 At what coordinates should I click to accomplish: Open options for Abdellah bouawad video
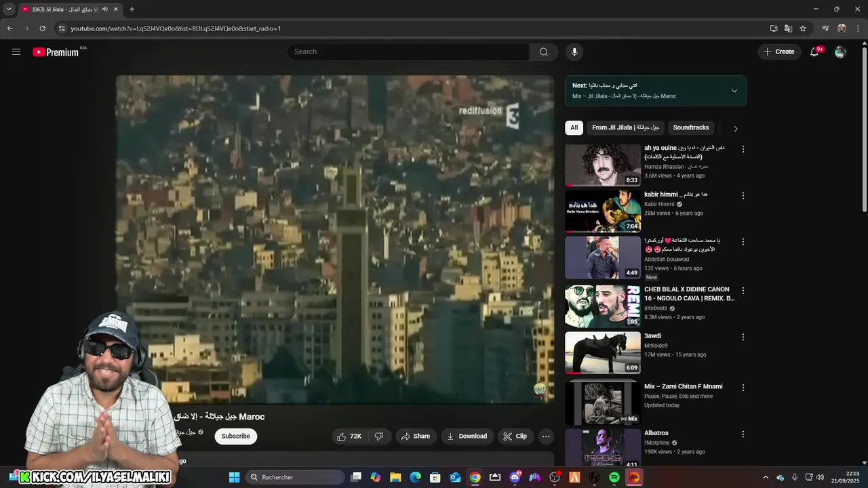click(x=743, y=241)
